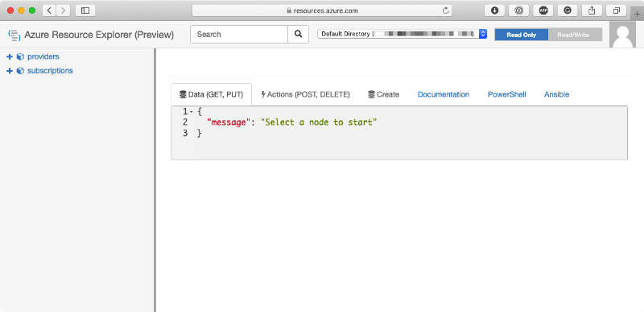Expand the providers tree node
644x312 pixels.
[x=10, y=56]
